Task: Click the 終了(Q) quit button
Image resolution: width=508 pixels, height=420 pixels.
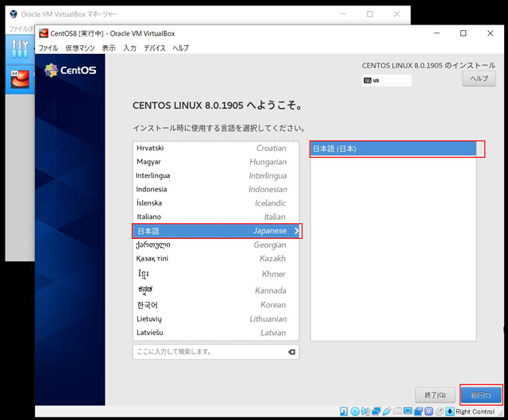Action: click(435, 395)
